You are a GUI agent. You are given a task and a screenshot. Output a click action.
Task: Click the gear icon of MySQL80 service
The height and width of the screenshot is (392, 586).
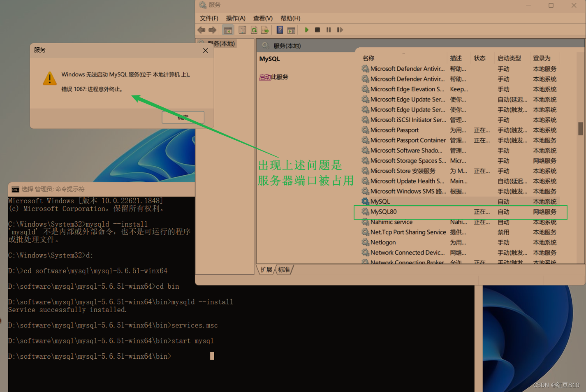pos(365,212)
